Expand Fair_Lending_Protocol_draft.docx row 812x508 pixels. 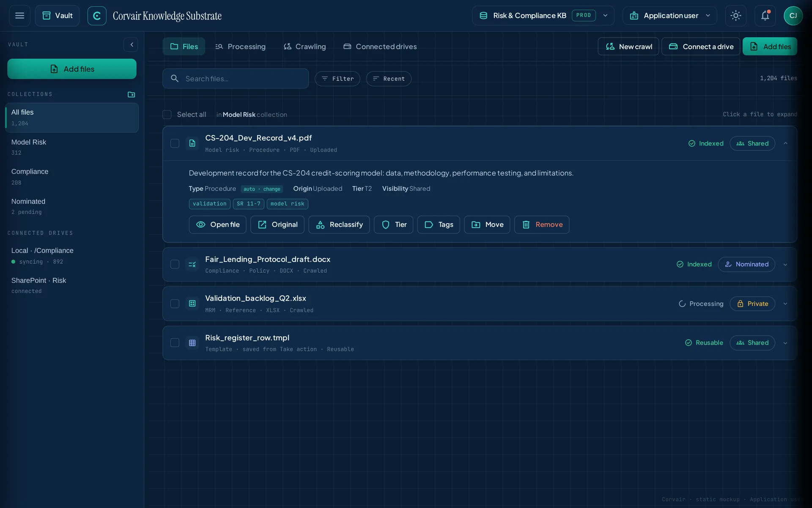(785, 265)
